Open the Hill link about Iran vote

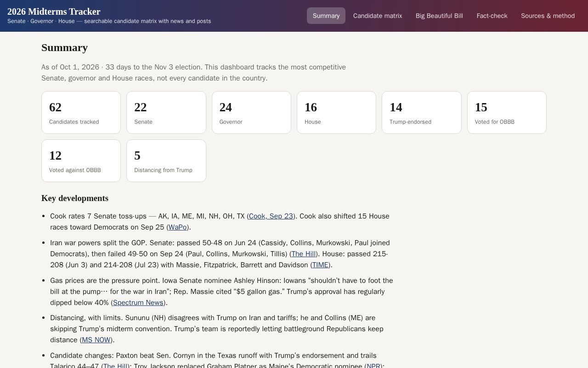[x=304, y=254]
